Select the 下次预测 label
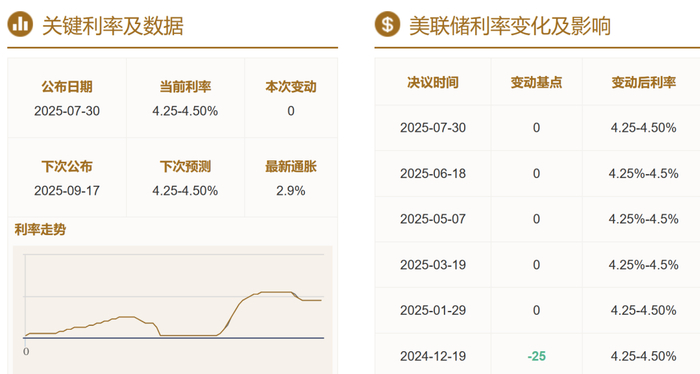Viewport: 700px width, 374px height. tap(185, 166)
